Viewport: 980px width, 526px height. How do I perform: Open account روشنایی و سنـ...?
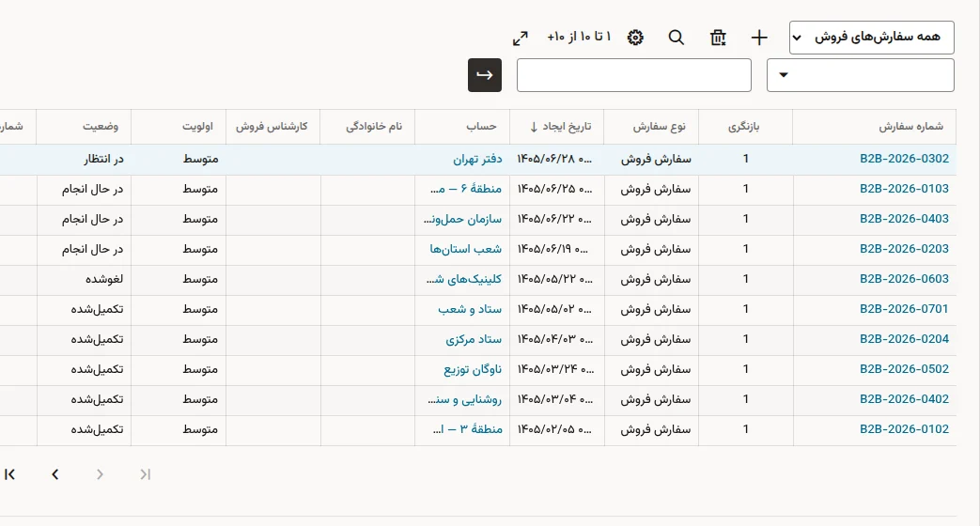(465, 398)
